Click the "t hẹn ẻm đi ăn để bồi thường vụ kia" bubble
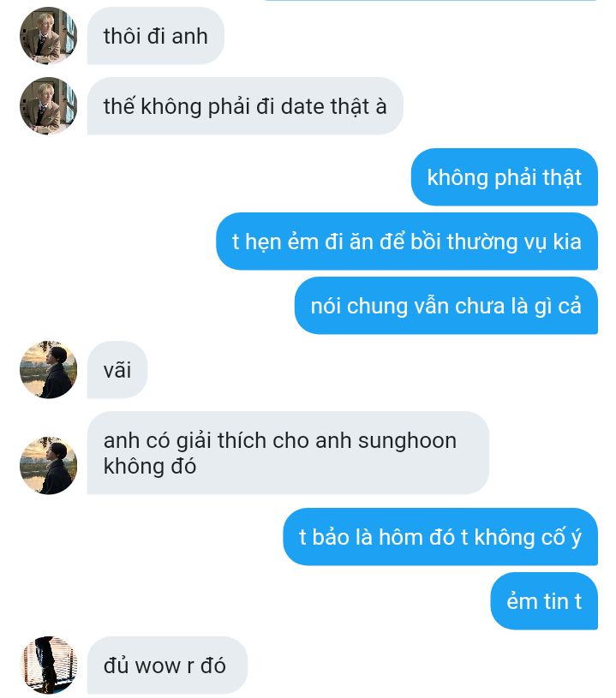The width and height of the screenshot is (616, 698). tap(407, 242)
